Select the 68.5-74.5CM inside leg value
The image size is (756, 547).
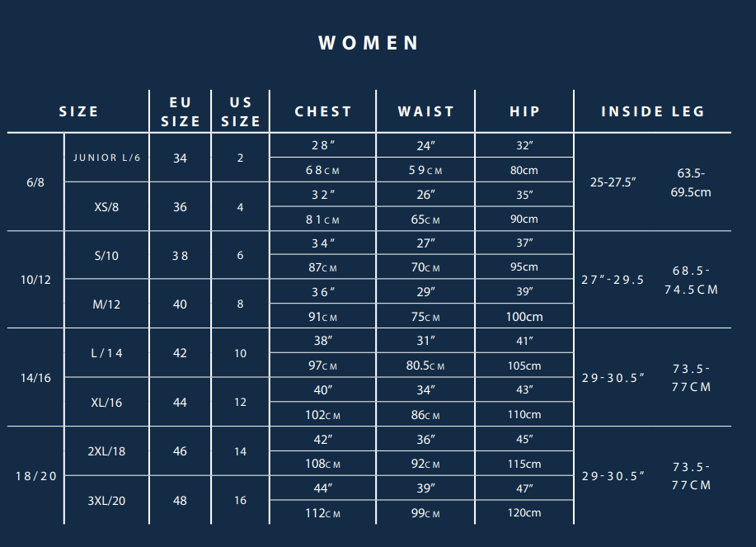[x=692, y=281]
